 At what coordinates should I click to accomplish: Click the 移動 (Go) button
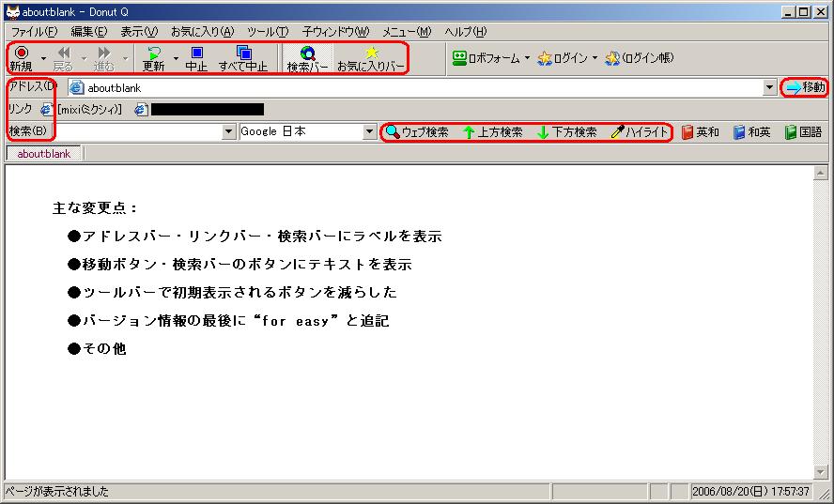point(805,87)
